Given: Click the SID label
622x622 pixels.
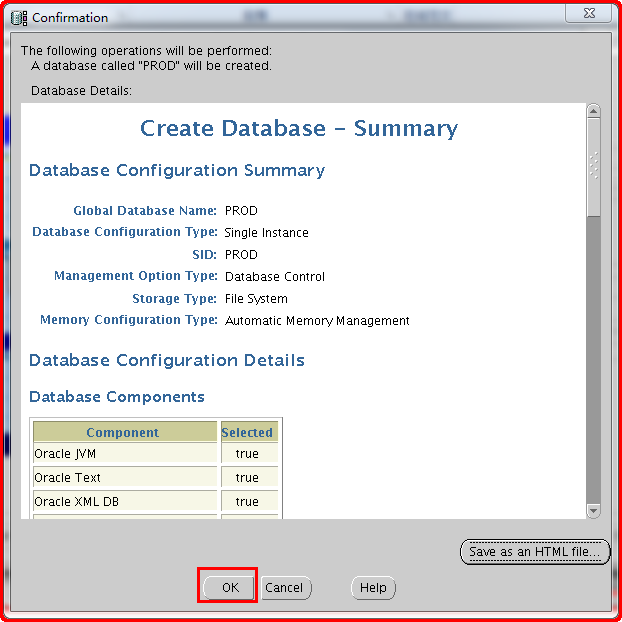Looking at the screenshot, I should [204, 254].
